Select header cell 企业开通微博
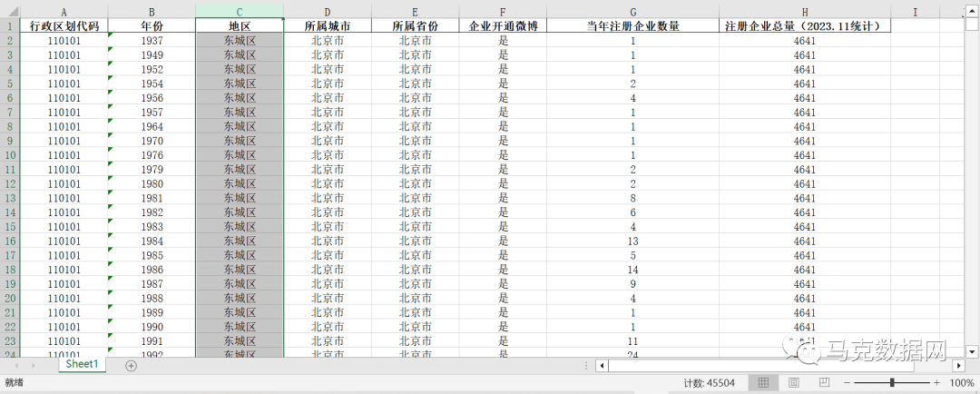Viewport: 980px width, 394px height. click(x=503, y=25)
